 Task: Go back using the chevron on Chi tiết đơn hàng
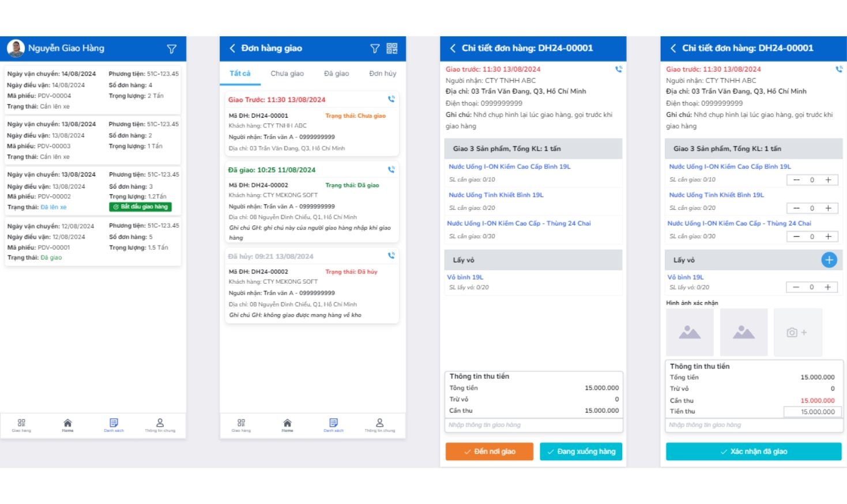pyautogui.click(x=453, y=48)
